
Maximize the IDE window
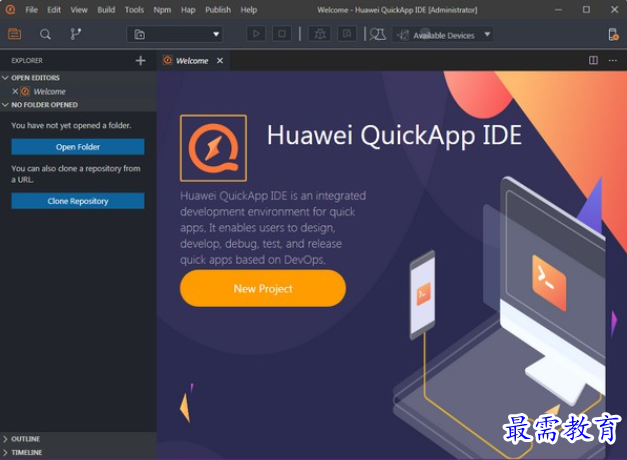(x=586, y=10)
